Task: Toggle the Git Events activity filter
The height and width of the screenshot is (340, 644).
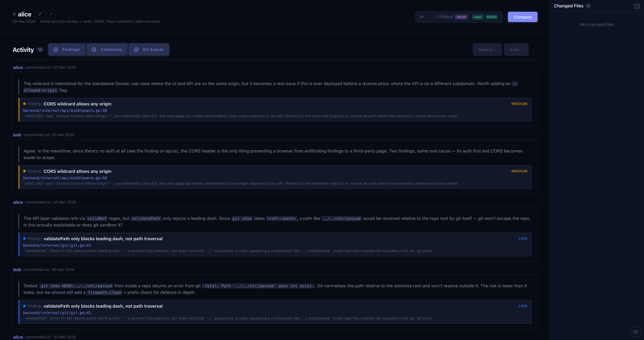Action: point(149,49)
